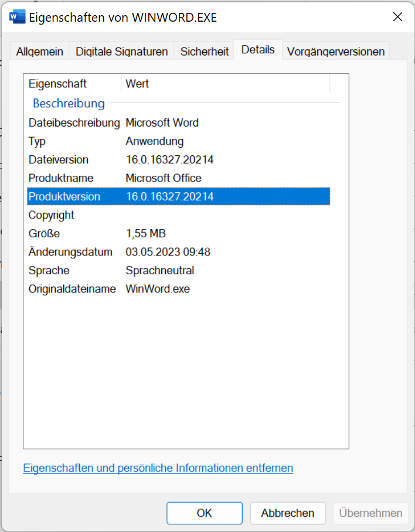This screenshot has width=415, height=532.
Task: Click the highlighted Produktversion value
Action: tap(169, 196)
